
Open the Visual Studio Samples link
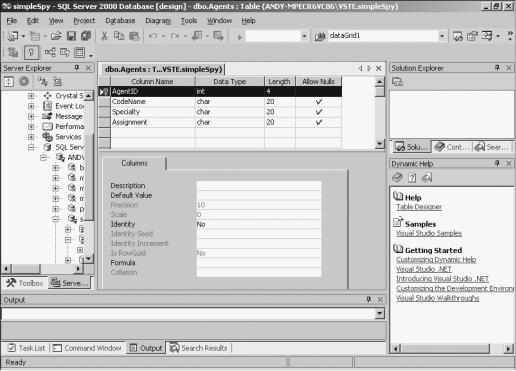[429, 233]
